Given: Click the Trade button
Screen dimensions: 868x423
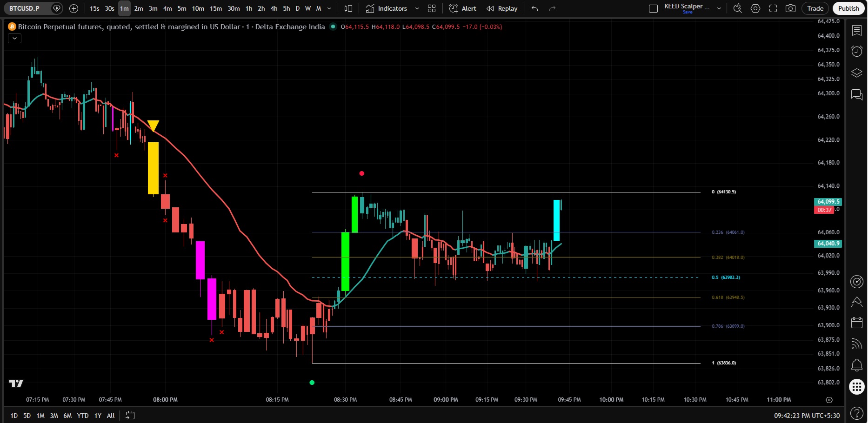Looking at the screenshot, I should pyautogui.click(x=815, y=8).
